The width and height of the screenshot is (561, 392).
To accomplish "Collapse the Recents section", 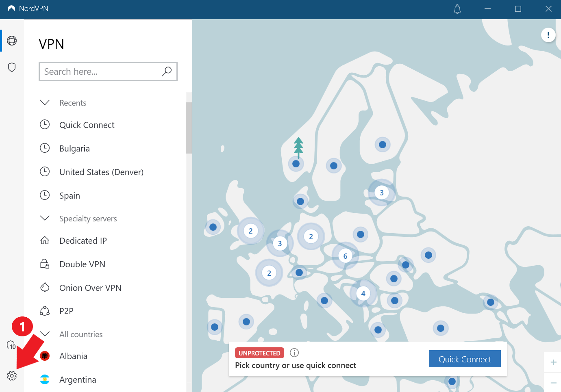I will (x=45, y=102).
